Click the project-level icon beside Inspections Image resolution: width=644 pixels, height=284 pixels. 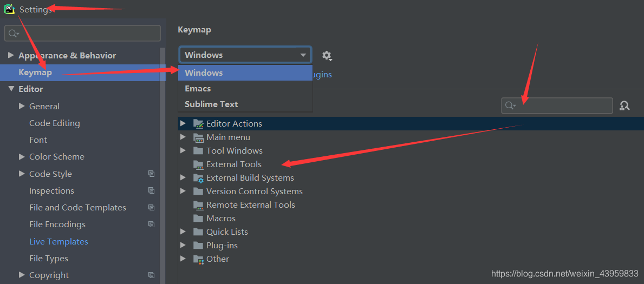tap(152, 191)
